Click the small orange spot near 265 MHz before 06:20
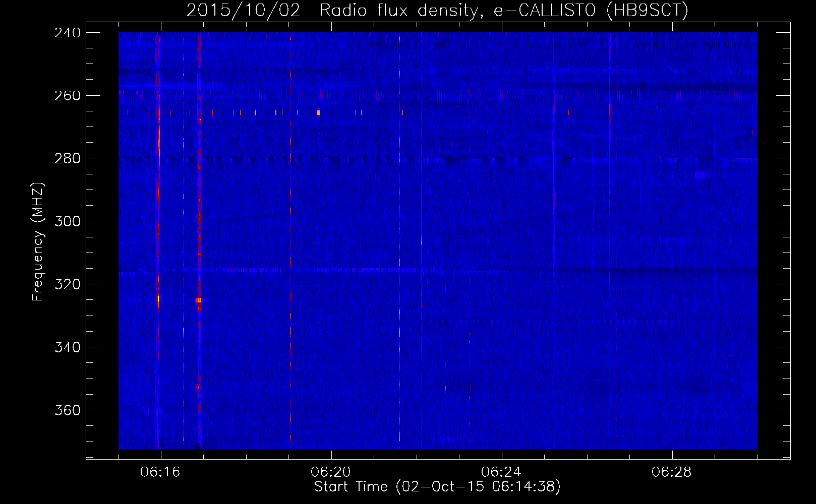The image size is (816, 504). coord(318,113)
